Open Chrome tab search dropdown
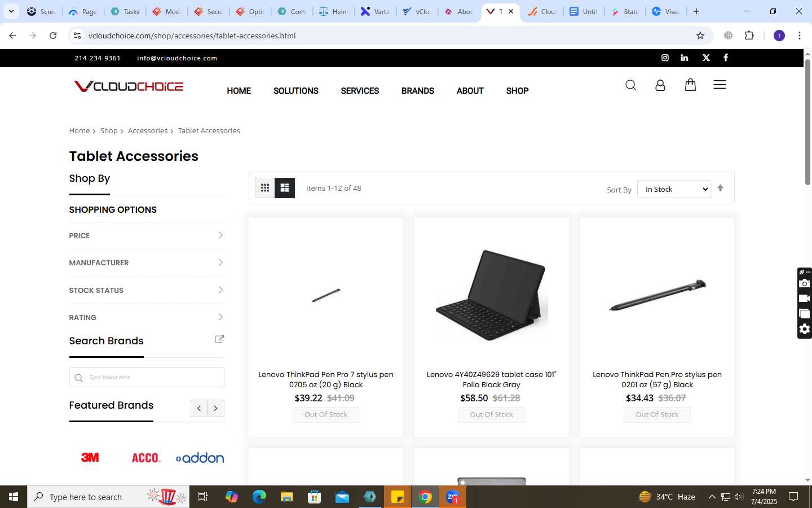The image size is (812, 508). click(x=11, y=11)
